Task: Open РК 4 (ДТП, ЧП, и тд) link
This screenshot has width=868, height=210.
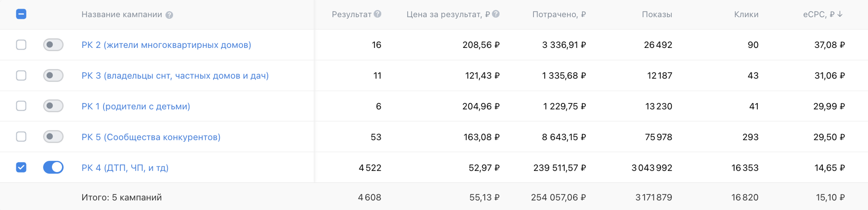Action: [x=125, y=168]
